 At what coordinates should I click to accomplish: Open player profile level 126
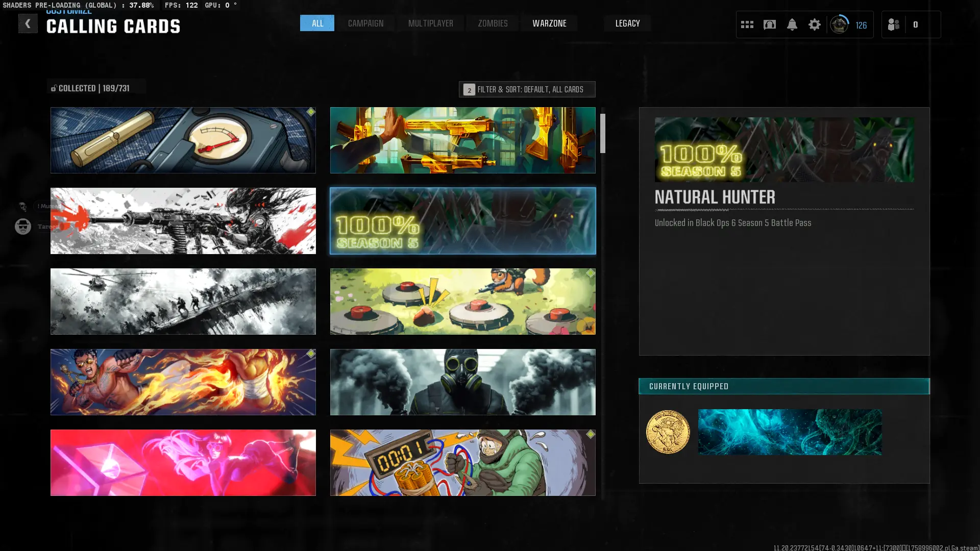click(x=849, y=24)
